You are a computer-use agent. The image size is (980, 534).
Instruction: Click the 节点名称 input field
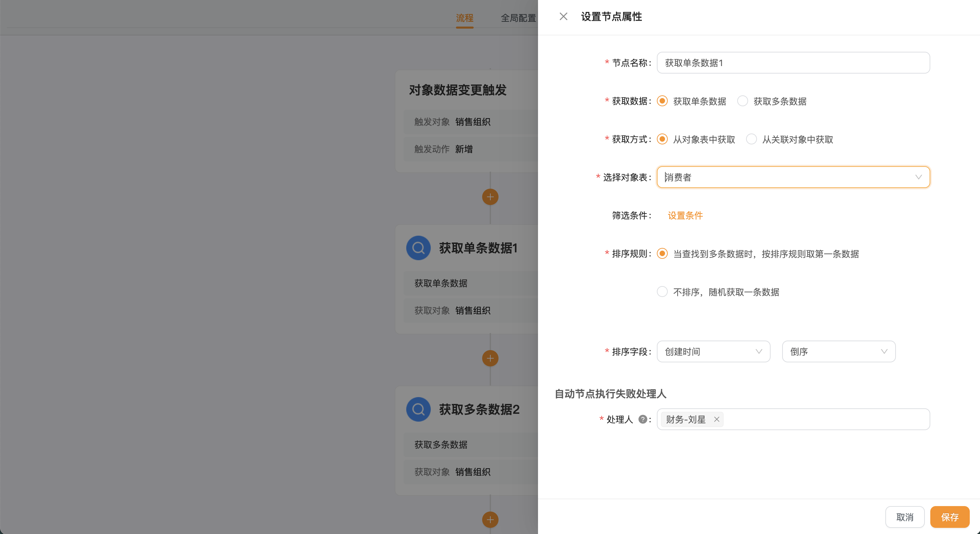[793, 62]
